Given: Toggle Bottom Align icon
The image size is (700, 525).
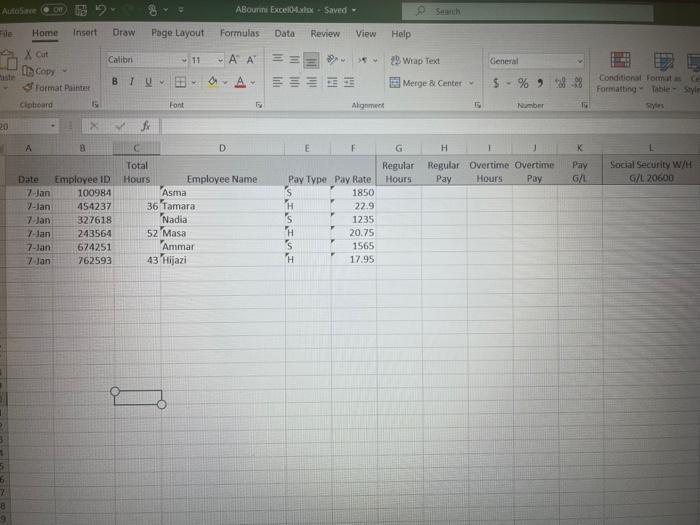Looking at the screenshot, I should tap(311, 60).
